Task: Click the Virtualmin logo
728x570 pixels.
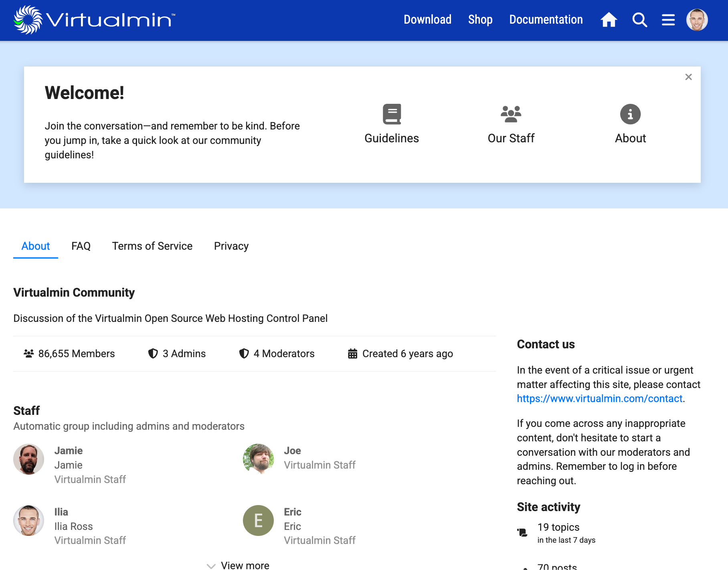Action: [94, 20]
